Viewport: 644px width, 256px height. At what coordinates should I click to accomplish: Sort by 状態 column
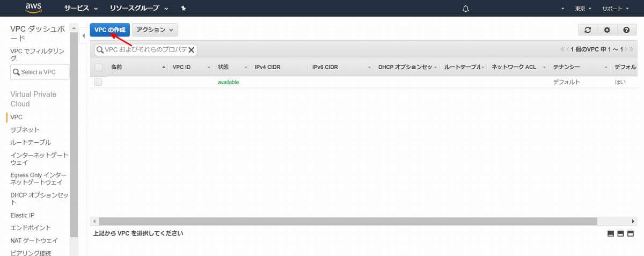[x=232, y=67]
